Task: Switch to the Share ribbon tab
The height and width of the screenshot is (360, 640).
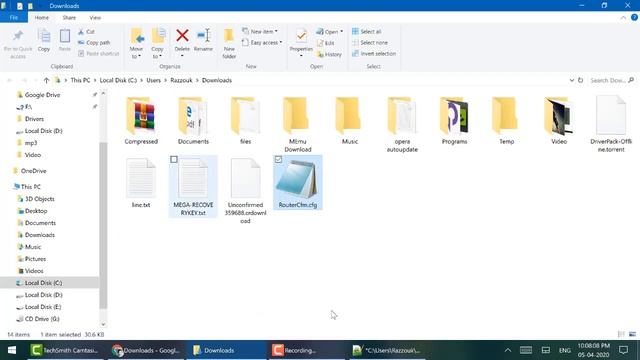Action: click(x=69, y=18)
